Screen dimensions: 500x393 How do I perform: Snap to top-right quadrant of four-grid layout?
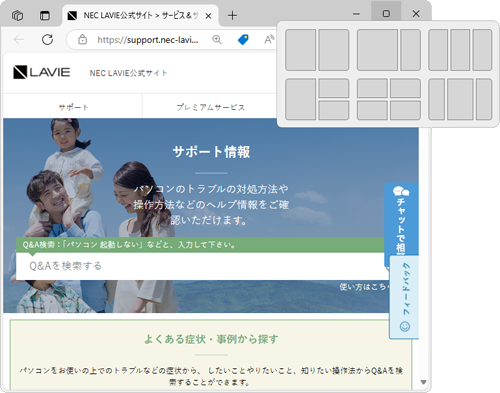click(405, 88)
